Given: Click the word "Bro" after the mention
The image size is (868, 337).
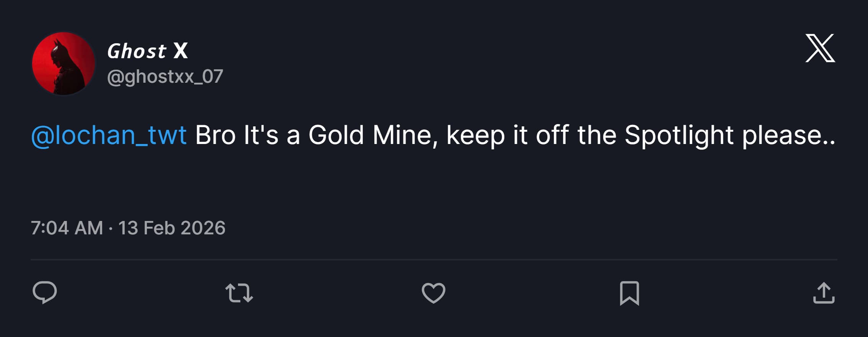Looking at the screenshot, I should click(x=215, y=135).
